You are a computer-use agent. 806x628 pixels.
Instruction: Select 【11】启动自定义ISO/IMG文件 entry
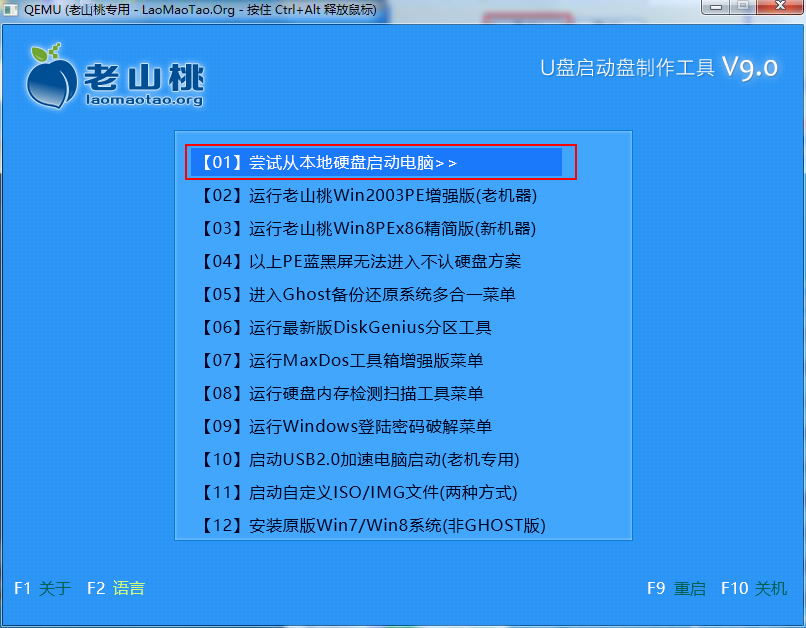[x=358, y=492]
